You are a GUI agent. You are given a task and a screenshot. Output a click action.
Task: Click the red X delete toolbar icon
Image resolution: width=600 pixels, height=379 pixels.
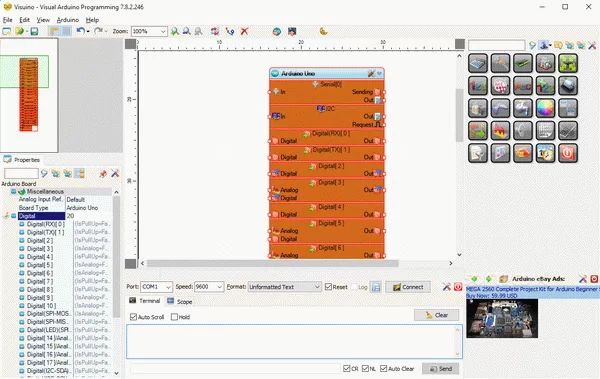click(245, 31)
